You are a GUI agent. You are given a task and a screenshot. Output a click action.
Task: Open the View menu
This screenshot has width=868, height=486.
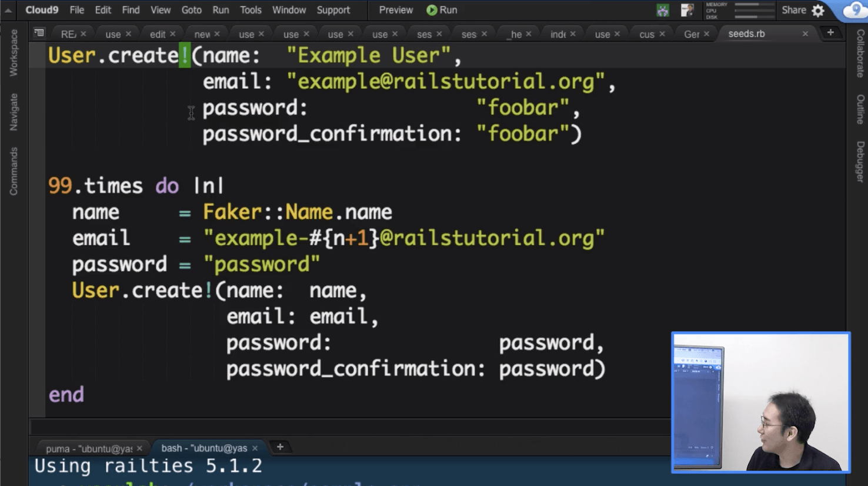point(160,10)
